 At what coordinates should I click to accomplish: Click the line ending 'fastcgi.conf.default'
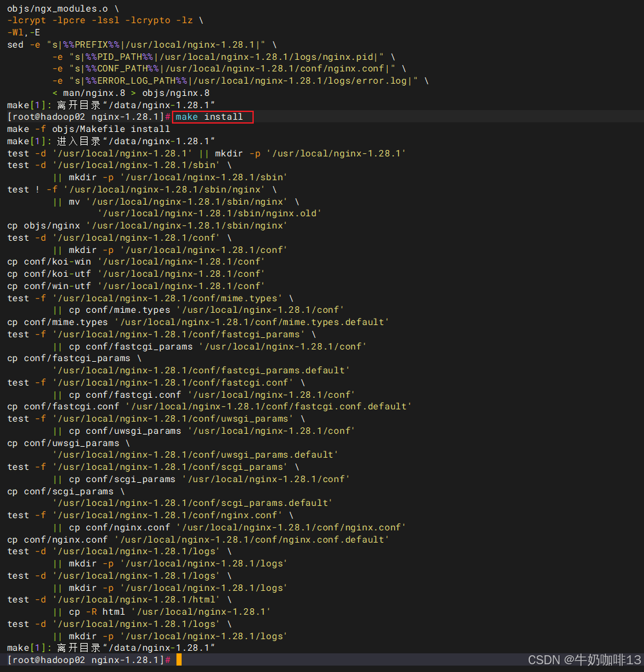tap(209, 406)
